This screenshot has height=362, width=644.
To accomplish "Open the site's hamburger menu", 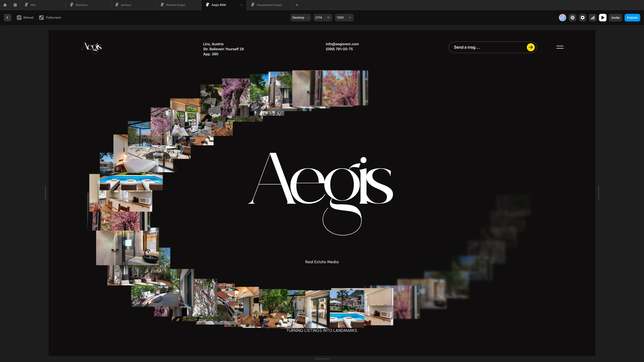I will tap(559, 47).
